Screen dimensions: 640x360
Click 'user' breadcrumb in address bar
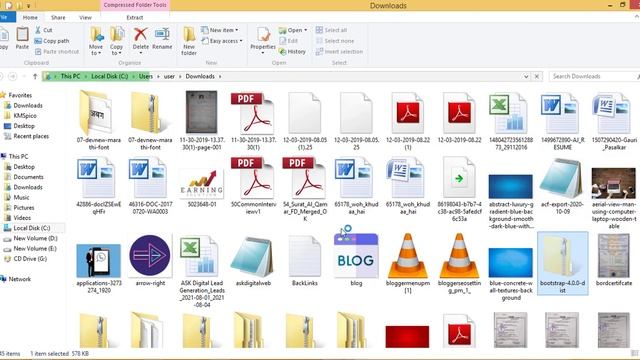169,76
